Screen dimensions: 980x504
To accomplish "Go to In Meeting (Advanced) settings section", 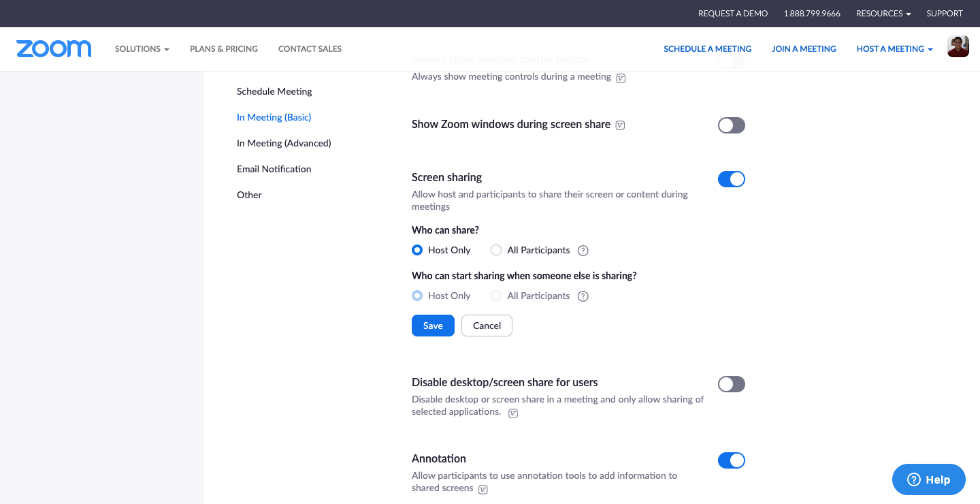I will [284, 143].
